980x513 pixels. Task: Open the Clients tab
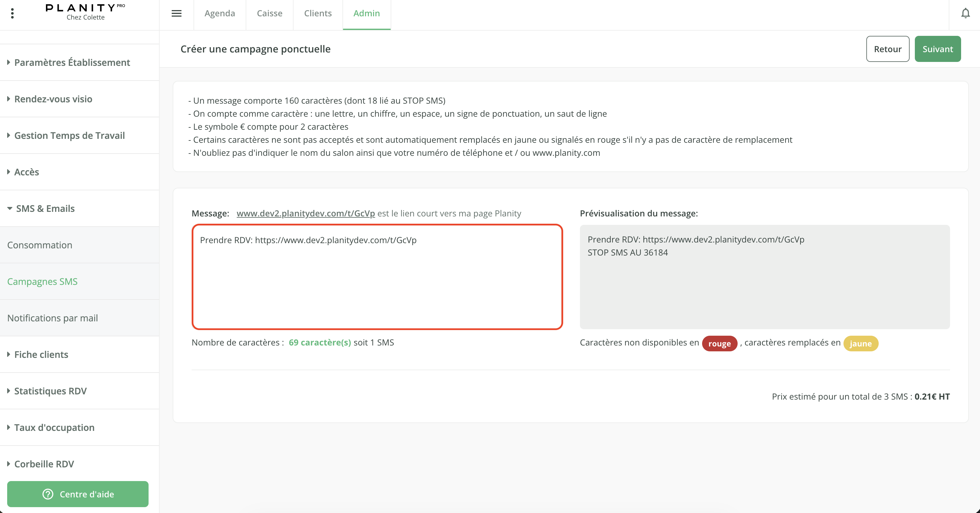318,13
